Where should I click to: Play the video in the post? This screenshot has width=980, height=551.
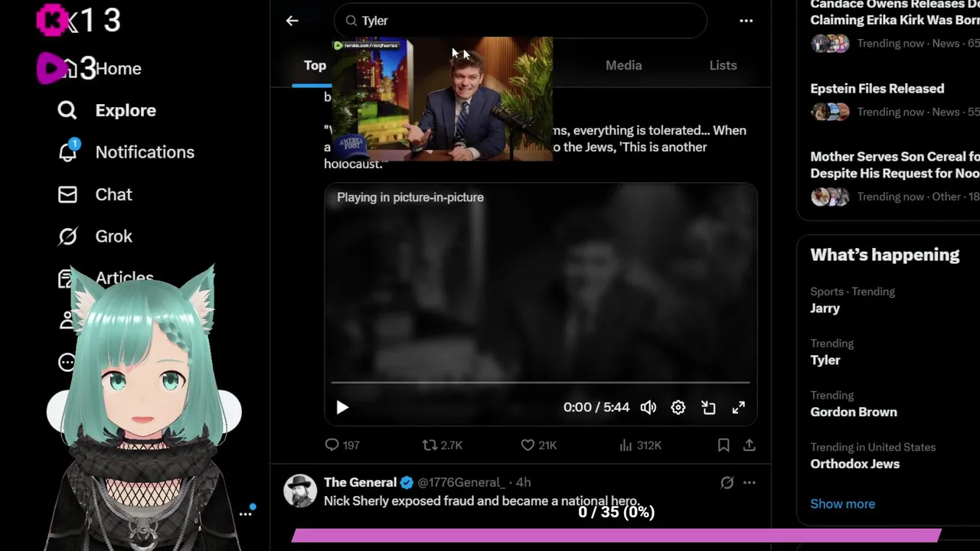coord(342,408)
